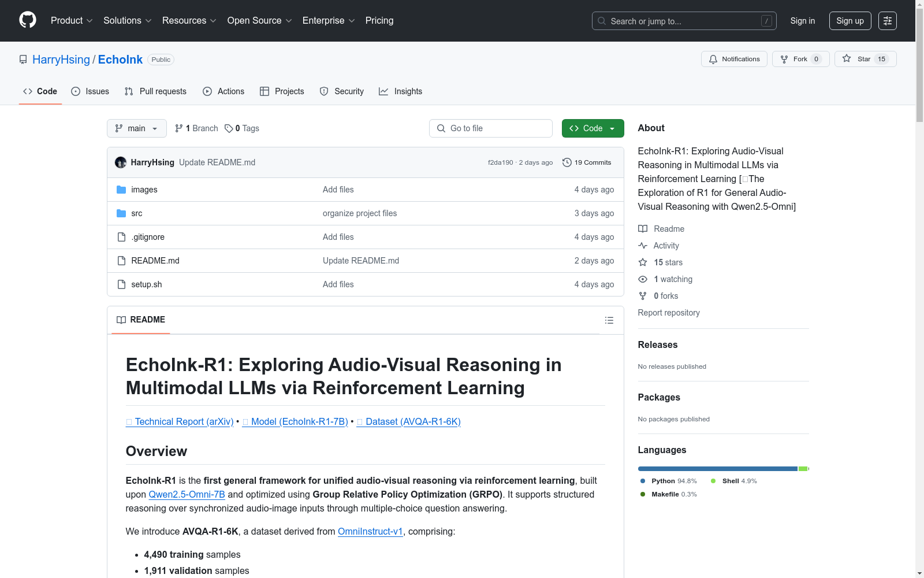Follow the Qwen2.5-Omni-7B link
This screenshot has width=924, height=578.
coord(187,495)
